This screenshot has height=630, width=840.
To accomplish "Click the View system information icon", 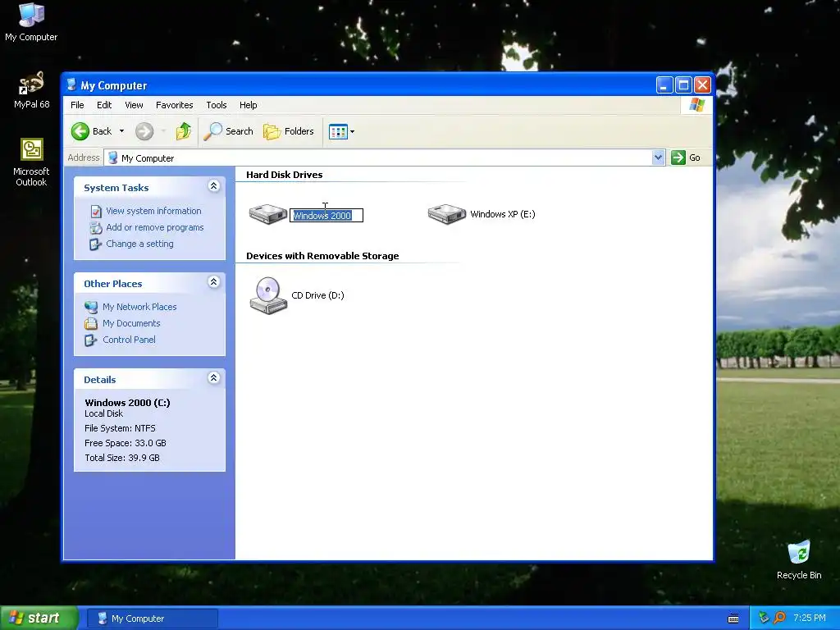I will (x=96, y=211).
